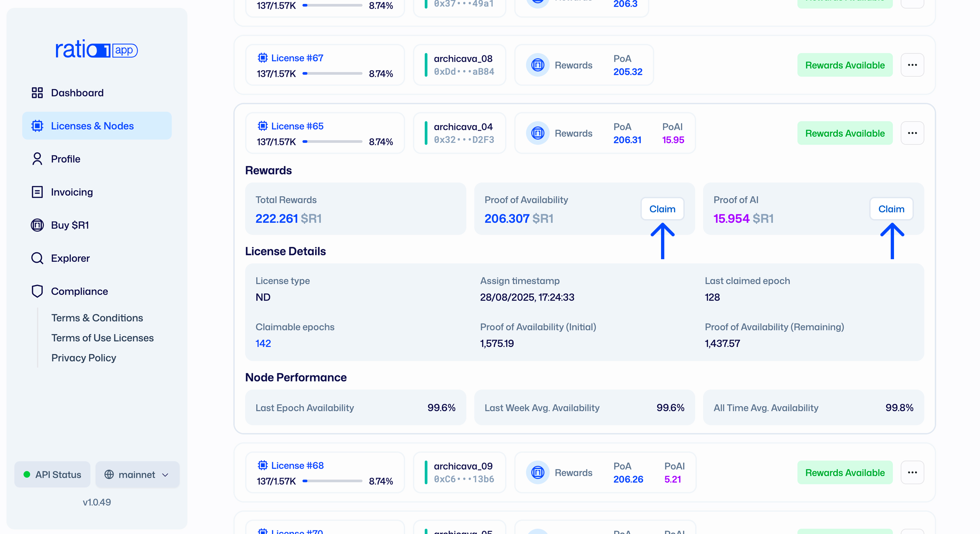Open the more options menu for License #68

[x=912, y=472]
